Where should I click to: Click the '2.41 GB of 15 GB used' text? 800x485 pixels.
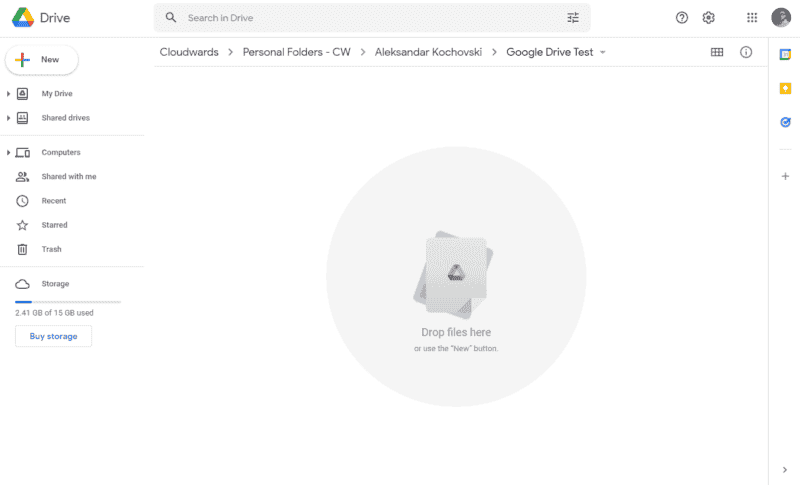[x=54, y=313]
